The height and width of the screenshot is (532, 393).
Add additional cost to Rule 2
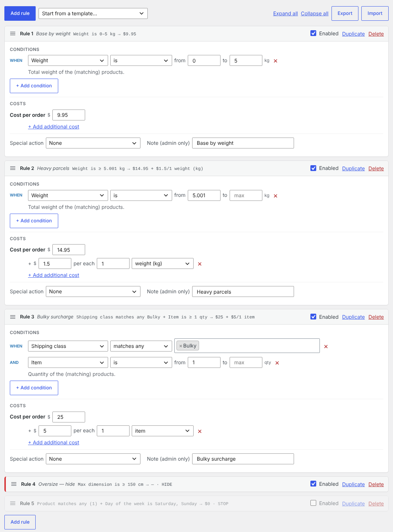[53, 275]
